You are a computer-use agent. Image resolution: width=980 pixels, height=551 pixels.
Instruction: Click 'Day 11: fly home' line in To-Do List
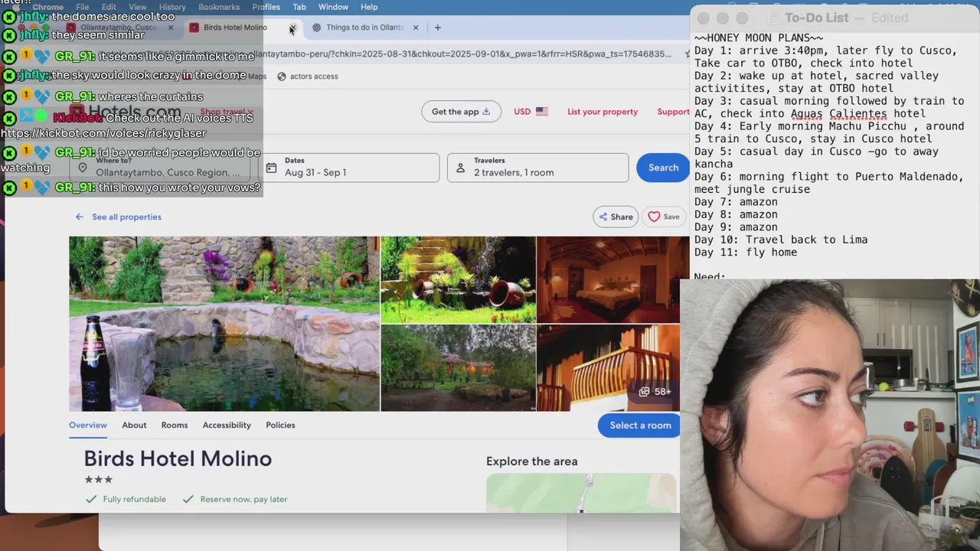746,253
